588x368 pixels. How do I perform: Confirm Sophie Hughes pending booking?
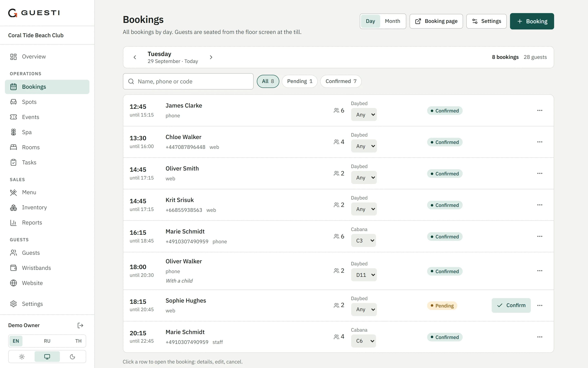click(511, 305)
